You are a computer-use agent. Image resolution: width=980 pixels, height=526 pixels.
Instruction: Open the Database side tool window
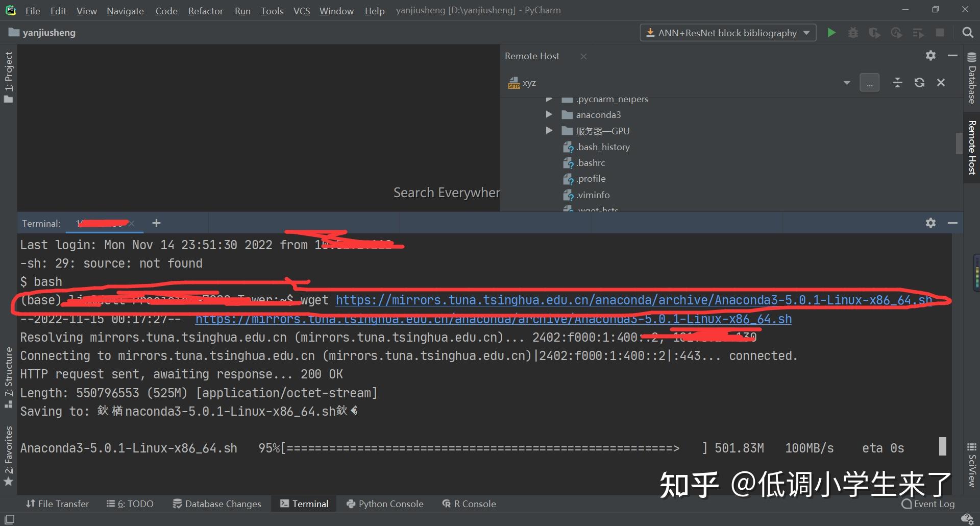tap(972, 78)
